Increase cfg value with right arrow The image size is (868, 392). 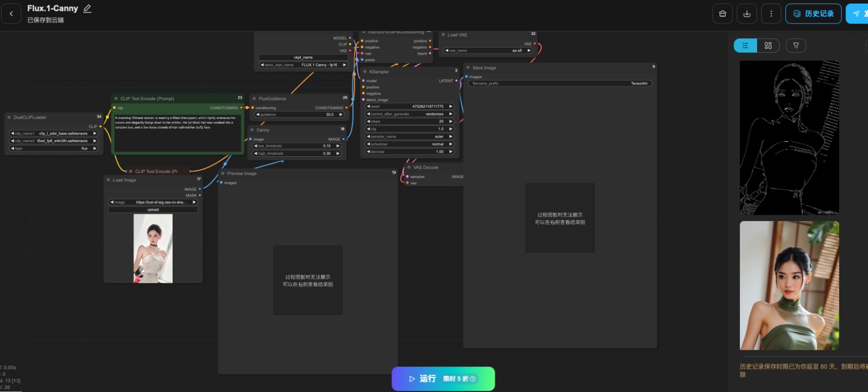[x=450, y=129]
